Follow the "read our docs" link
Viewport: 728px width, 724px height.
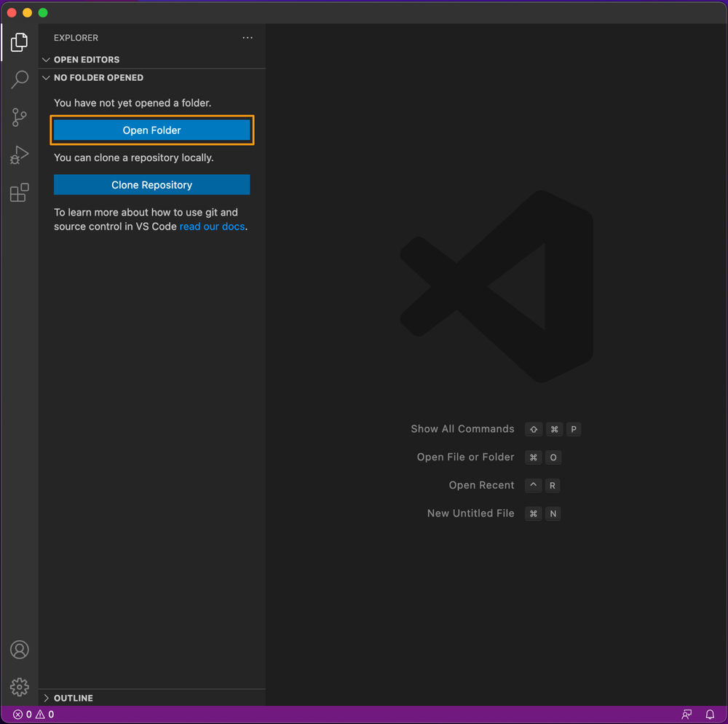pos(212,227)
